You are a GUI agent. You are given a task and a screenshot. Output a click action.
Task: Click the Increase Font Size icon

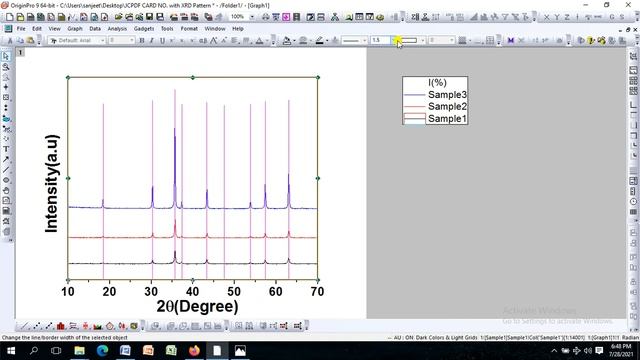(213, 40)
